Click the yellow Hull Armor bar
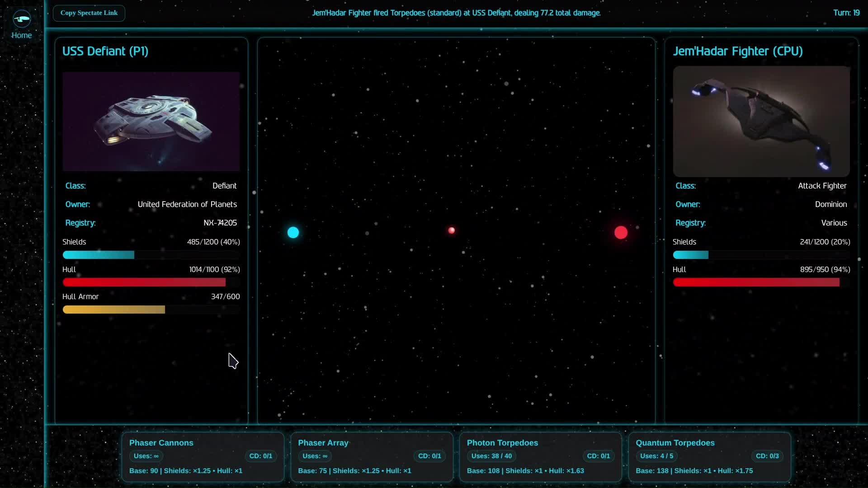The width and height of the screenshot is (868, 488). click(151, 310)
